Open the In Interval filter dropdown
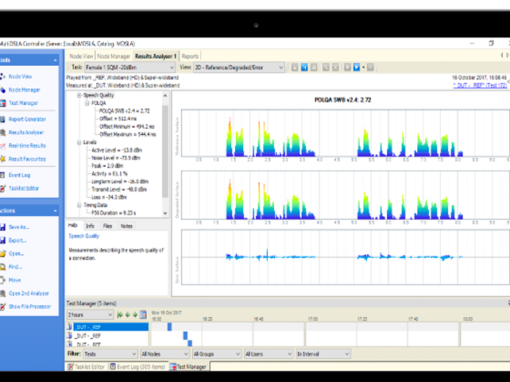510x382 pixels. (x=323, y=354)
